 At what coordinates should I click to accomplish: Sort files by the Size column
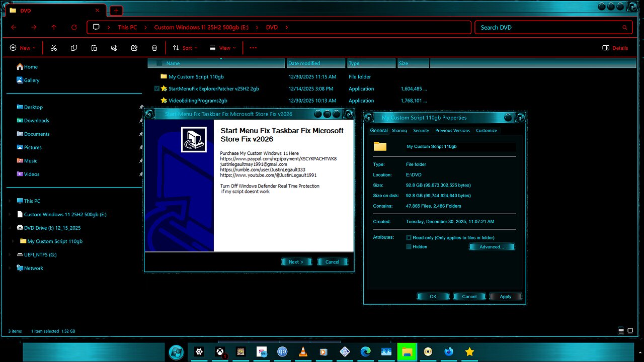click(413, 63)
